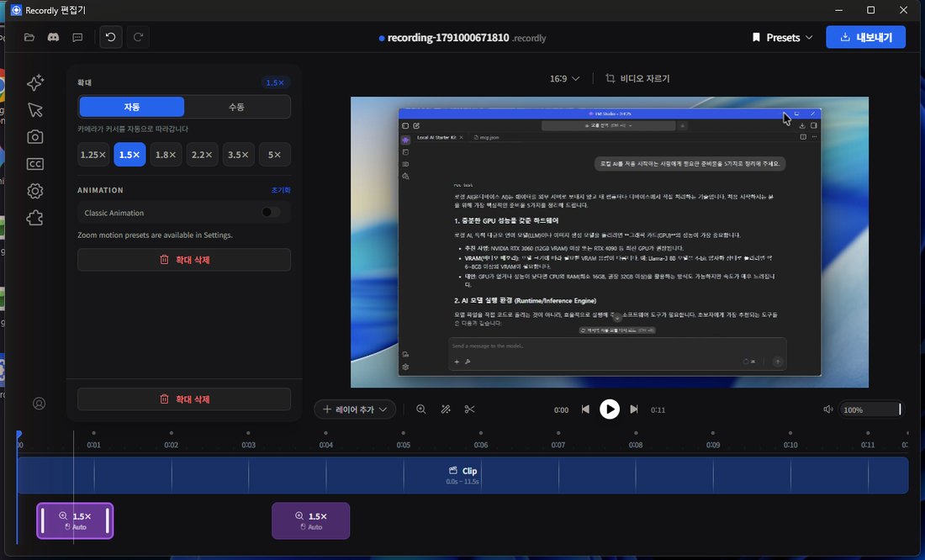
Task: Add zoom region with magnifier icon
Action: tap(421, 409)
